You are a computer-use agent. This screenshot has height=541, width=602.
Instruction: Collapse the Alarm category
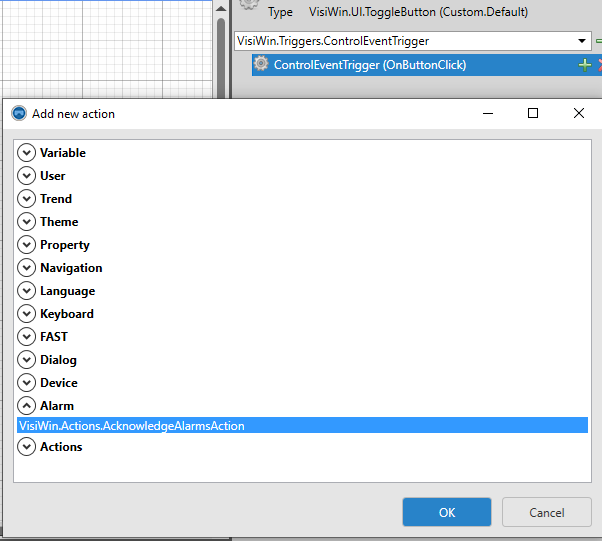[x=27, y=406]
